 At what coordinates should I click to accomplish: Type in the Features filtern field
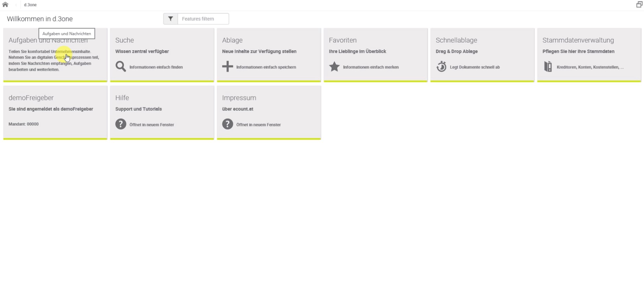[203, 19]
